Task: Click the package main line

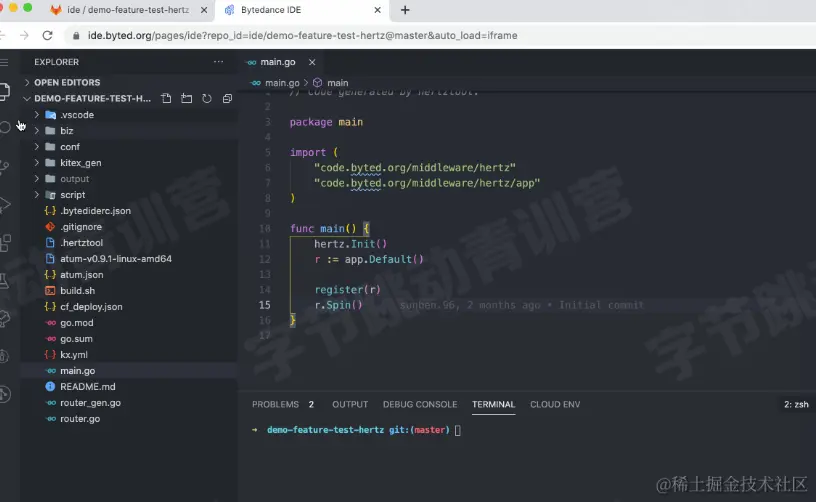Action: [x=326, y=122]
